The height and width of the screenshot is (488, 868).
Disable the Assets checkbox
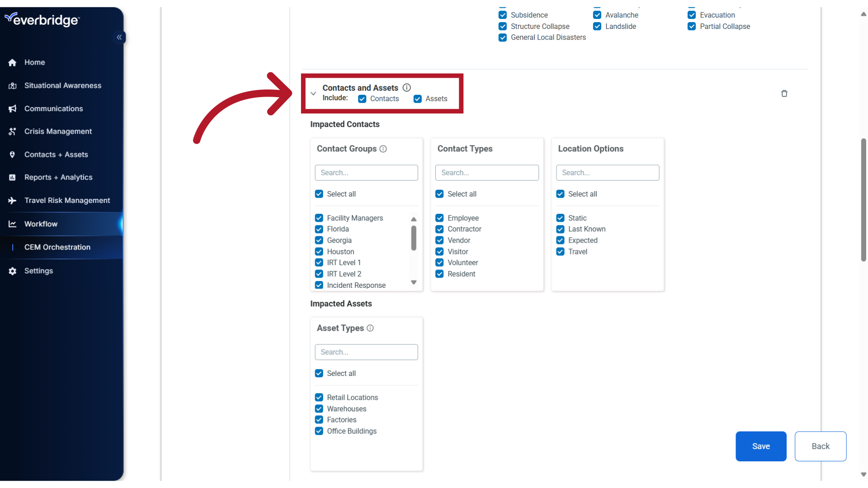[417, 99]
